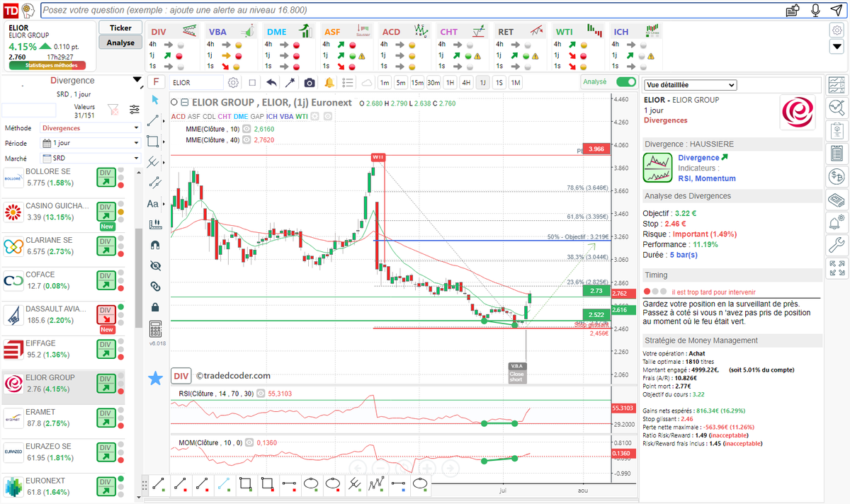This screenshot has width=850, height=504.
Task: Collapse the chart legend minus box
Action: pos(184,103)
